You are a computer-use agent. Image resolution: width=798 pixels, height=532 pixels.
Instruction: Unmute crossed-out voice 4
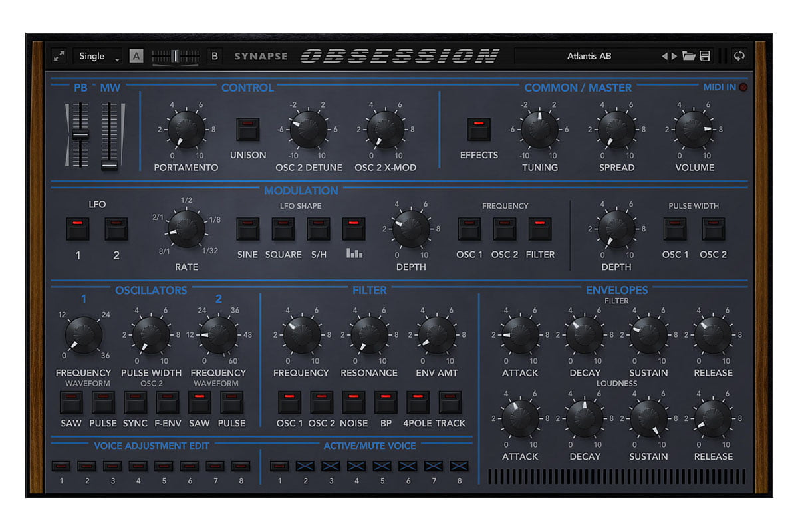(356, 466)
